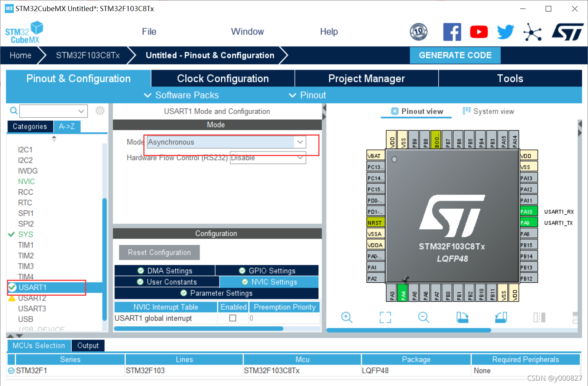Open the Output tab
588x386 pixels.
(88, 346)
